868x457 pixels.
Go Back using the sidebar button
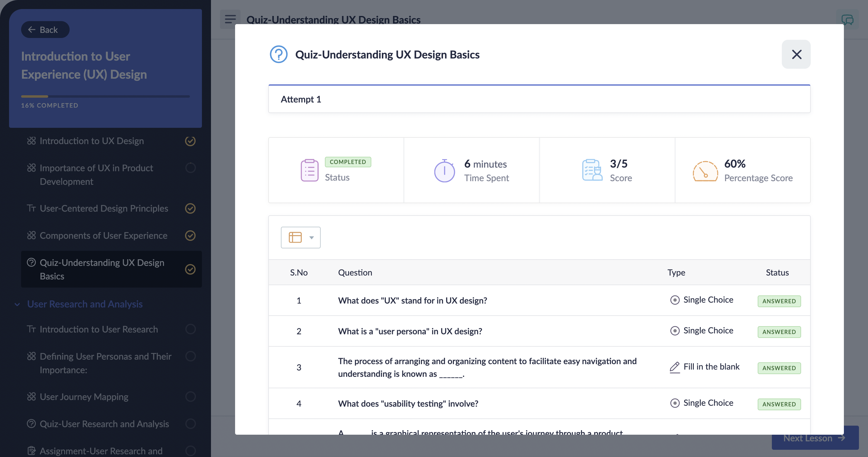coord(45,30)
